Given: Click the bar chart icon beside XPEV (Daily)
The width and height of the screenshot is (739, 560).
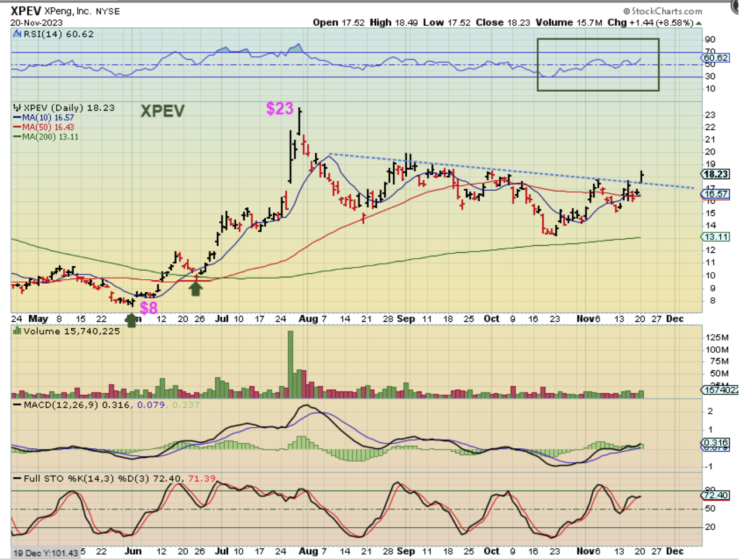Looking at the screenshot, I should pyautogui.click(x=17, y=108).
